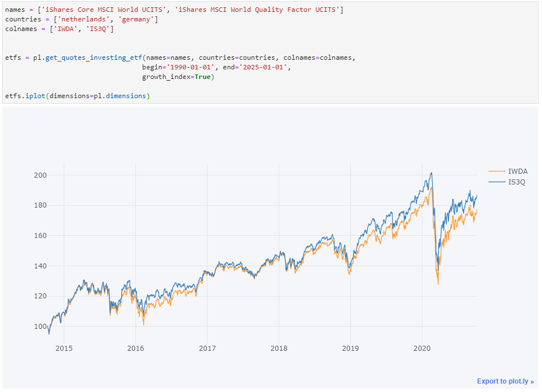Click the 160 y-axis tick label
The height and width of the screenshot is (392, 542).
39,236
